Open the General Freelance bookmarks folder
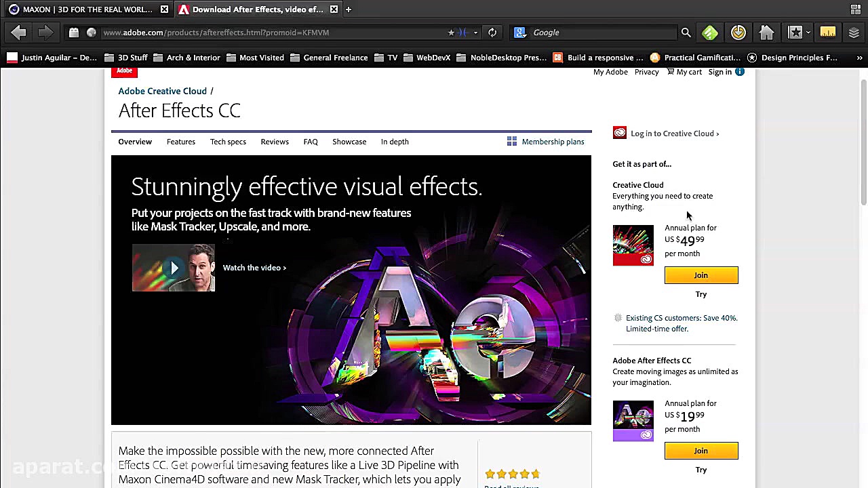Image resolution: width=868 pixels, height=488 pixels. tap(329, 58)
